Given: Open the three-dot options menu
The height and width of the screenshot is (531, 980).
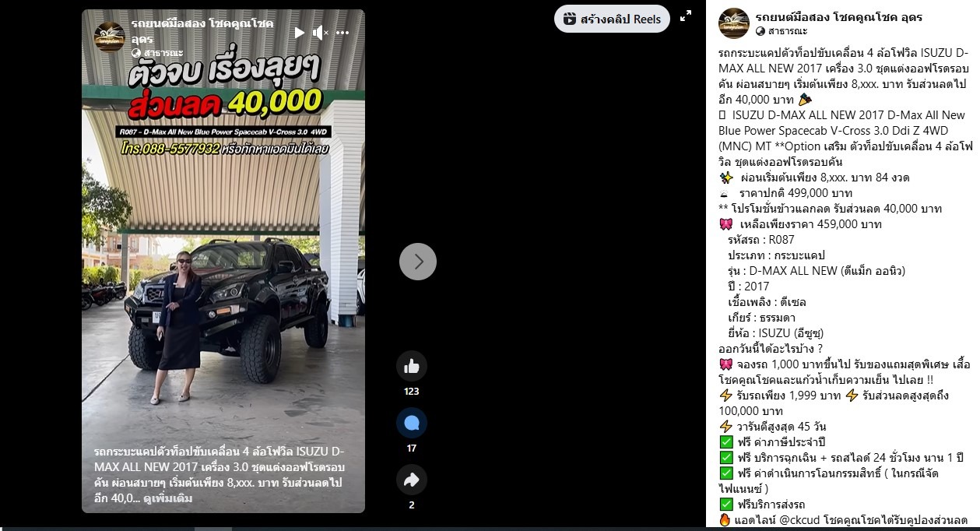Looking at the screenshot, I should (x=342, y=33).
